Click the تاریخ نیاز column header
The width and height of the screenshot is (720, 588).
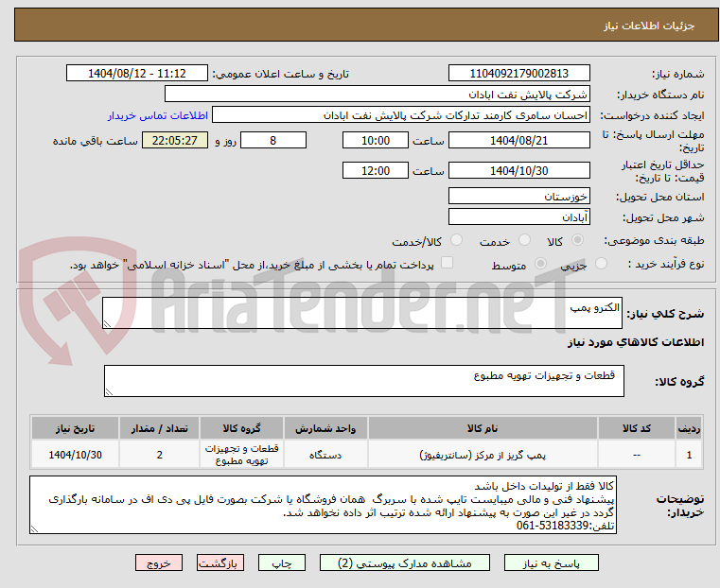[x=76, y=428]
